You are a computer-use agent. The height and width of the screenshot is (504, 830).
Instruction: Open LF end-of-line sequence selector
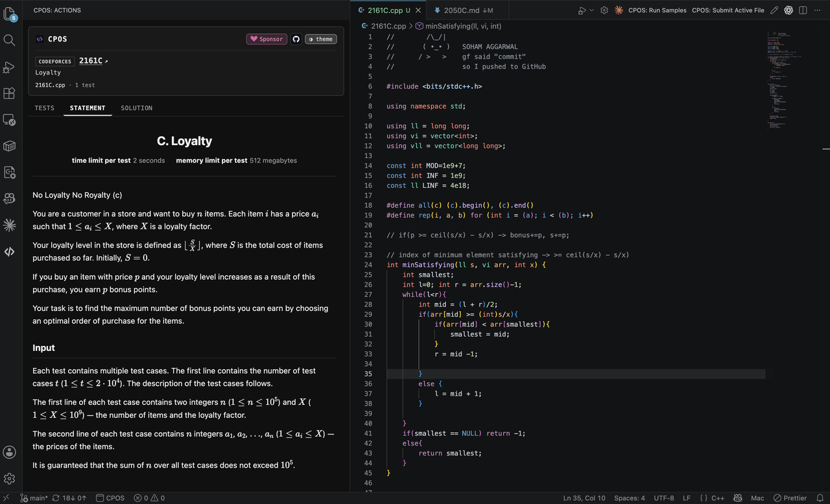pos(687,498)
